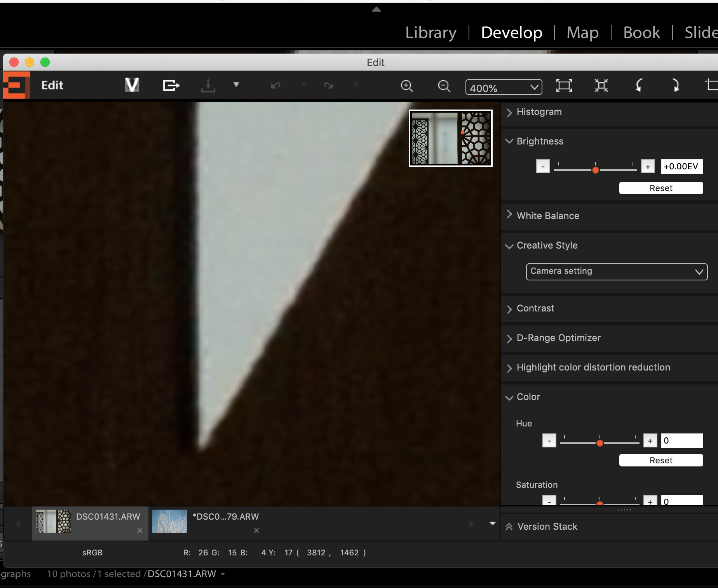Click Reset under Brightness

[x=660, y=188]
